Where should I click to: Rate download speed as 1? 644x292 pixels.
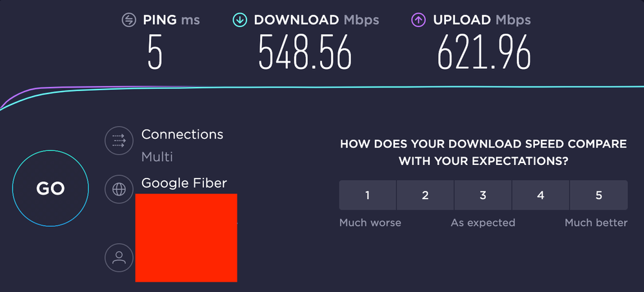click(367, 195)
